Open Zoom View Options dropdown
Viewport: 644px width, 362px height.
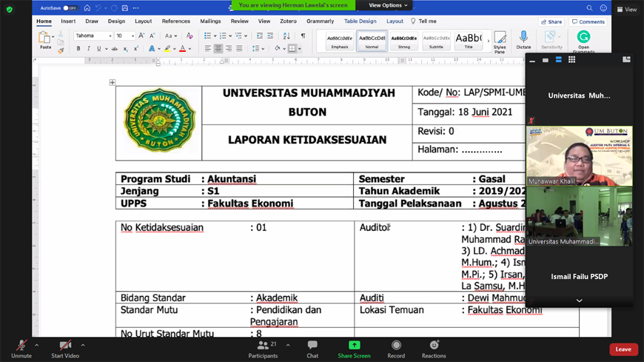click(x=388, y=5)
